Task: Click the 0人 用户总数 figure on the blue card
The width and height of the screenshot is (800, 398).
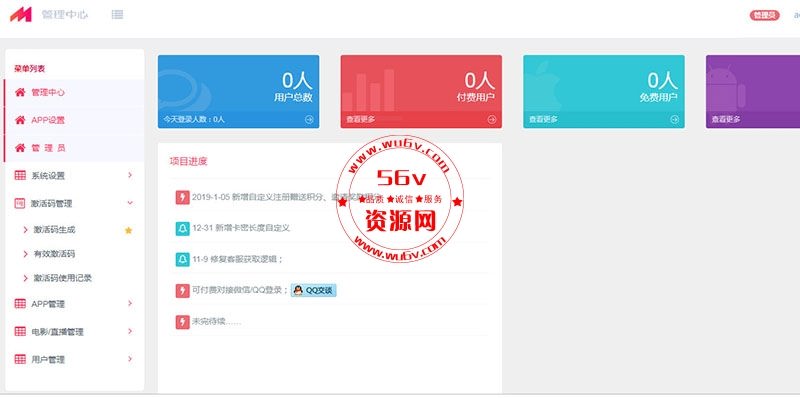Action: (x=297, y=81)
